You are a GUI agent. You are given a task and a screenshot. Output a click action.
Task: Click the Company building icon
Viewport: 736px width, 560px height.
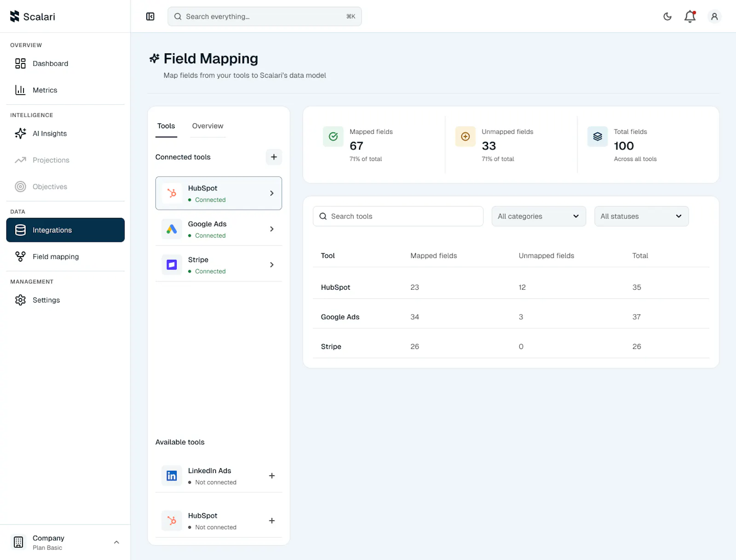click(18, 542)
